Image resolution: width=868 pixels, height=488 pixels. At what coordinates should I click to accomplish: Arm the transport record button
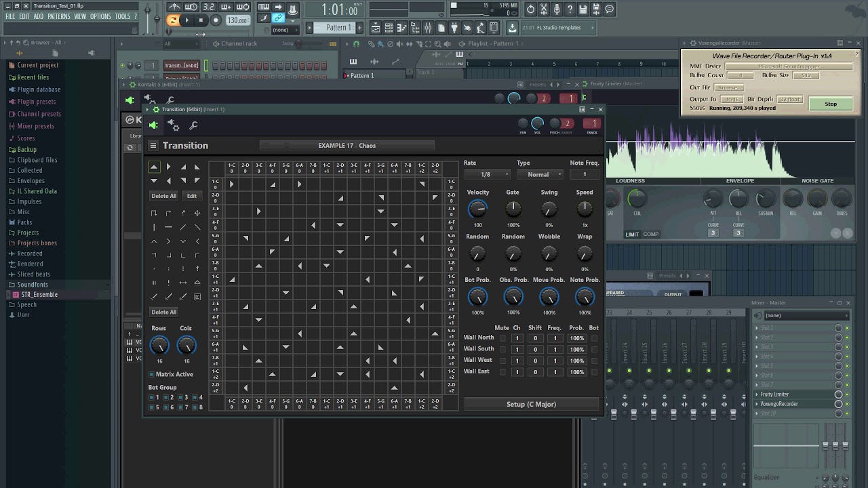216,20
